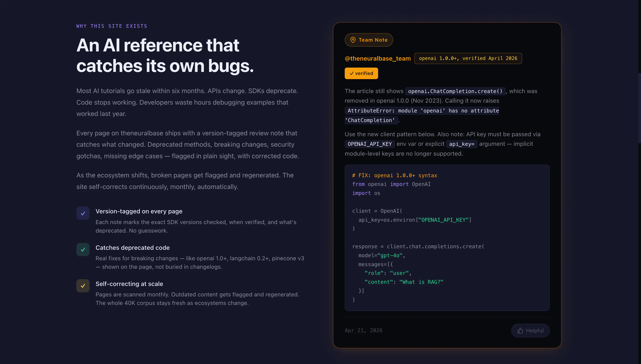Click the code line "role": "user"

pyautogui.click(x=388, y=273)
